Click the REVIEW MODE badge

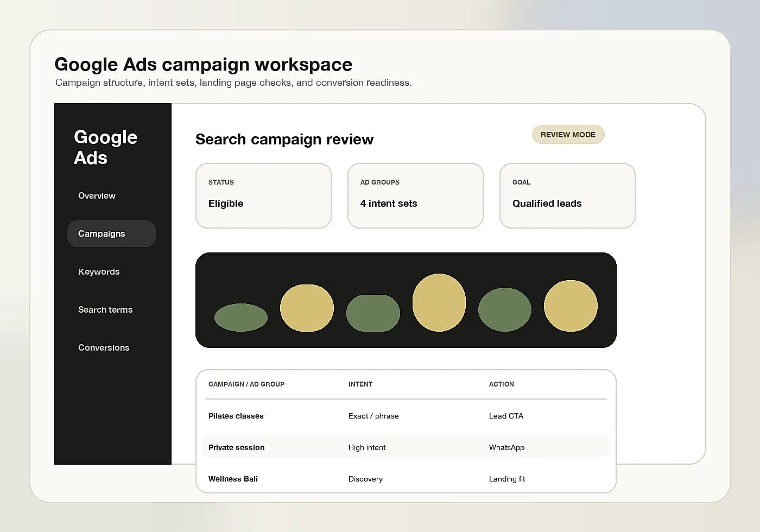(568, 135)
